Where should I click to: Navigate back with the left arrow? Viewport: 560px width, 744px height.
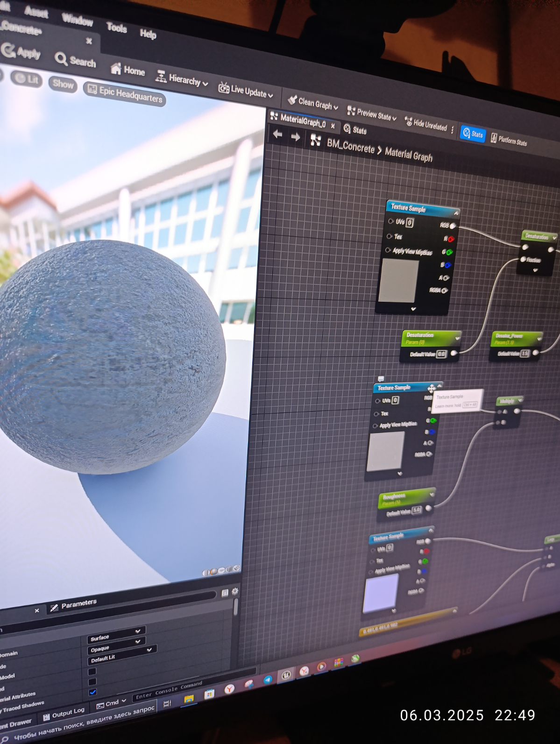click(x=277, y=134)
